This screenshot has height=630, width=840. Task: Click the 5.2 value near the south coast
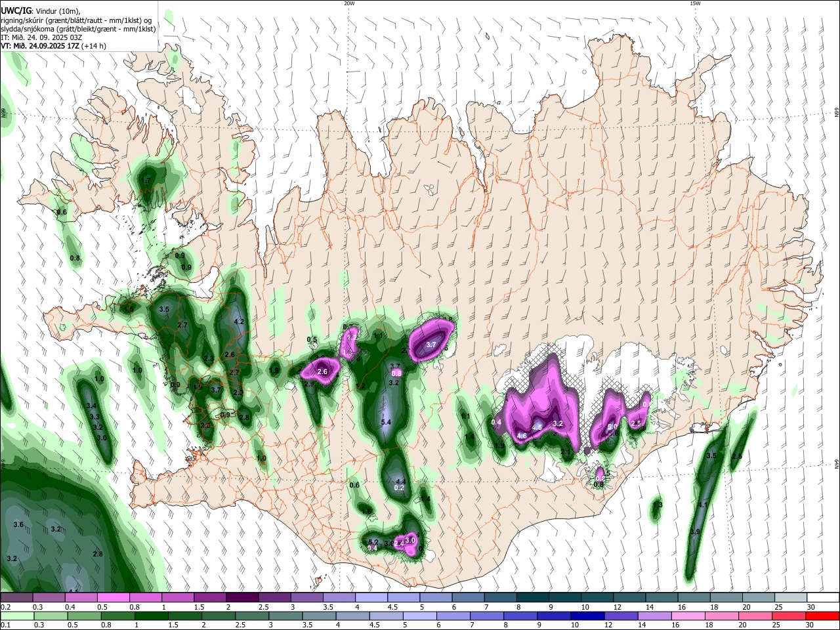(374, 542)
